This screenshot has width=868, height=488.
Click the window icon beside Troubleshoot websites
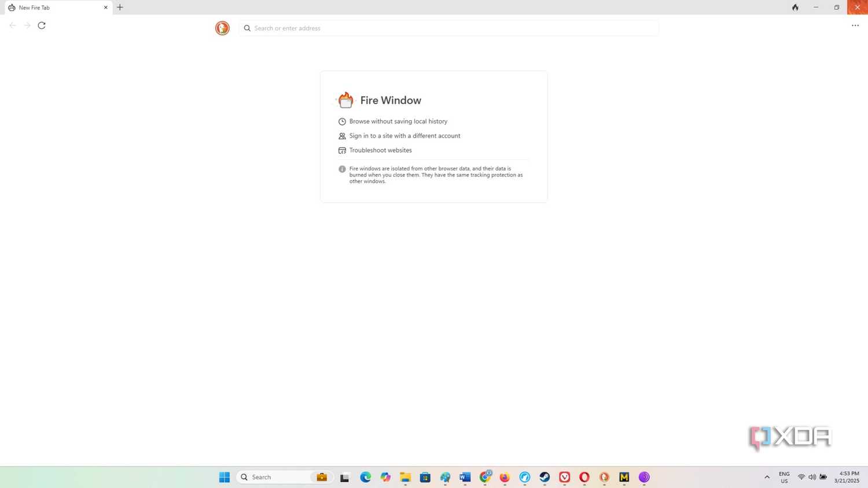coord(342,150)
